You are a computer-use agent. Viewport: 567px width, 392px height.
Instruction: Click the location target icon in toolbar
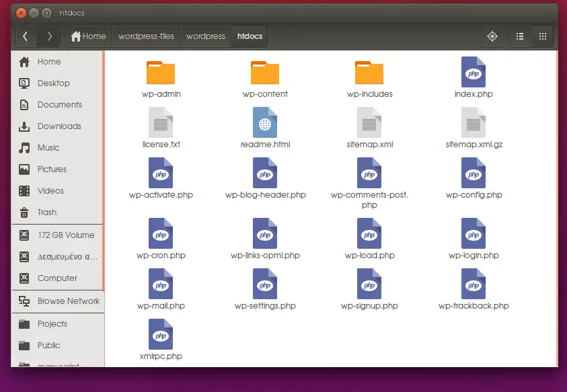(492, 36)
